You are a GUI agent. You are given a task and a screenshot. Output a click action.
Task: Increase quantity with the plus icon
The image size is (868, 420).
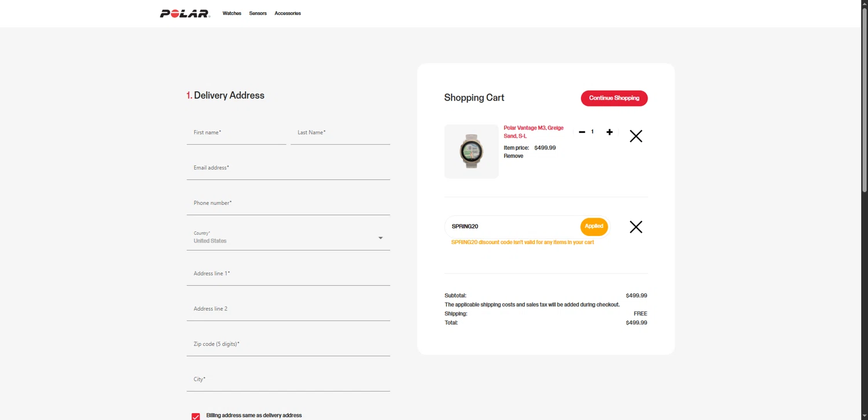pos(609,132)
